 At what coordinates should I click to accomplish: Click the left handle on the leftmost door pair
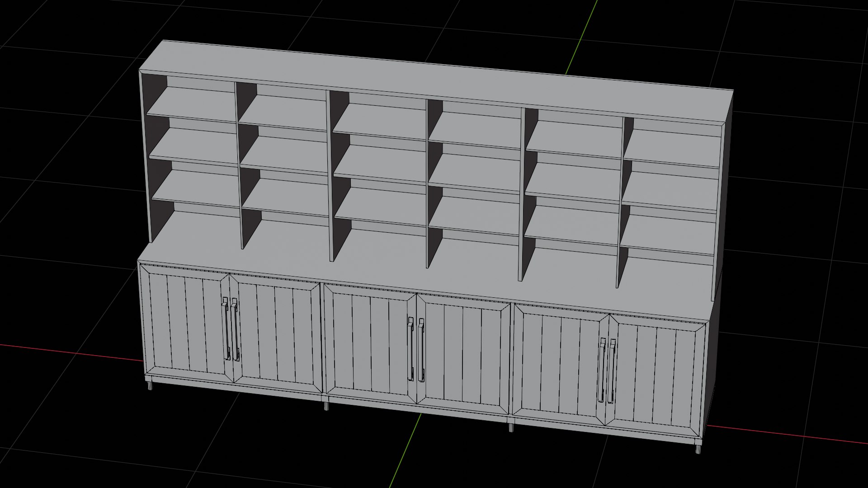click(225, 328)
